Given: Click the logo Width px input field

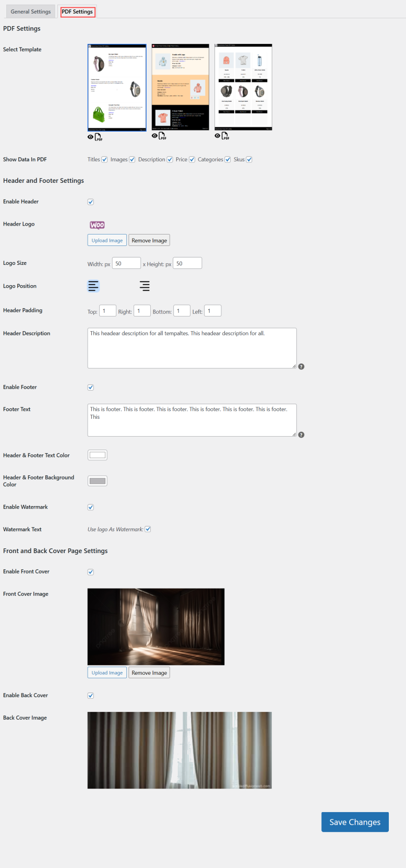Looking at the screenshot, I should click(x=126, y=263).
